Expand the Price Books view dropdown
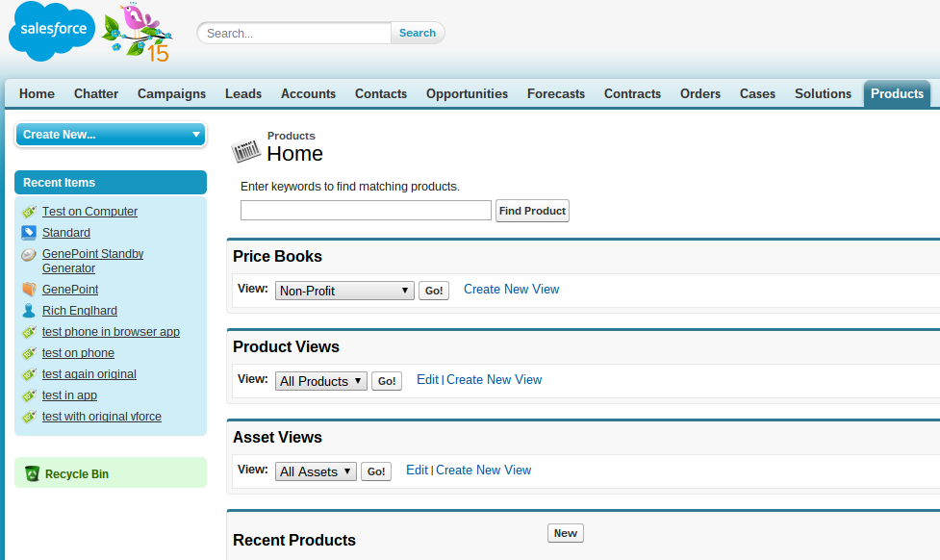 click(x=344, y=291)
